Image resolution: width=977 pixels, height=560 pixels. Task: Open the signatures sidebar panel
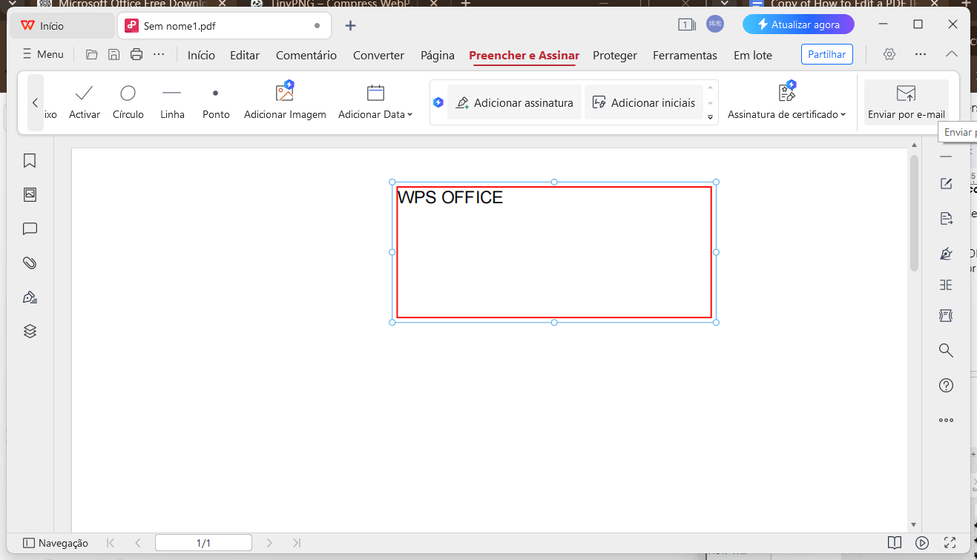(30, 297)
